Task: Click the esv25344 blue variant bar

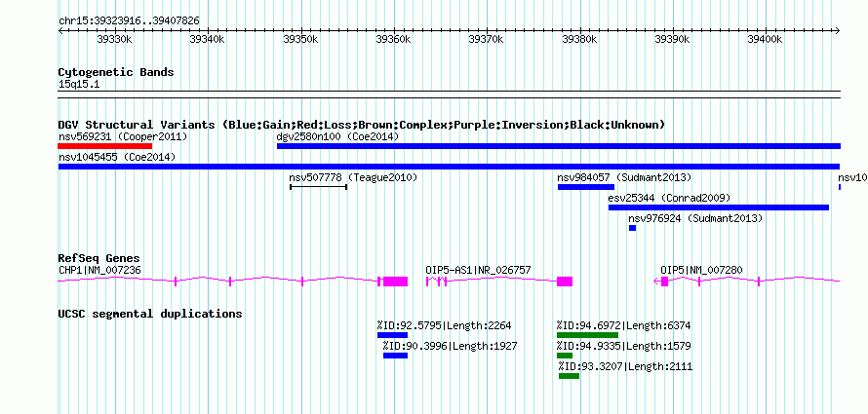Action: [719, 207]
